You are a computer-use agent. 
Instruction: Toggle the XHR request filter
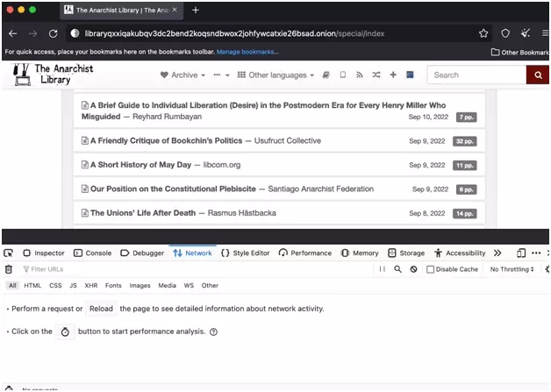91,285
